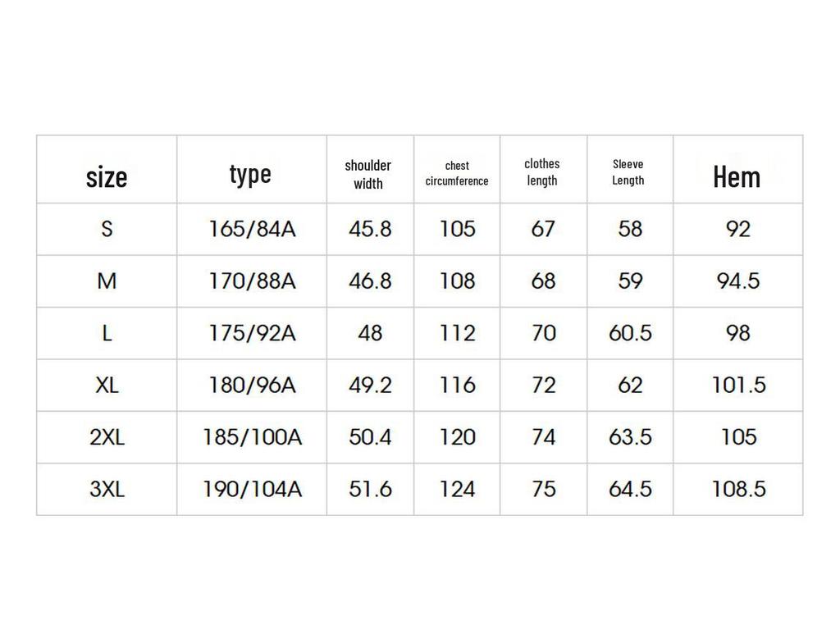Screen dimensions: 840x630
Task: Select the "shoulder width" header cell
Action: [x=368, y=175]
